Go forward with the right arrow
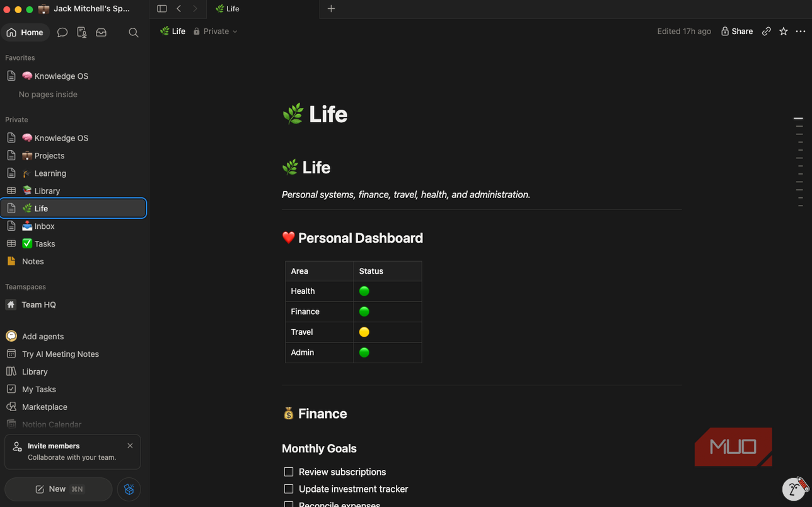This screenshot has height=507, width=812. click(x=195, y=9)
